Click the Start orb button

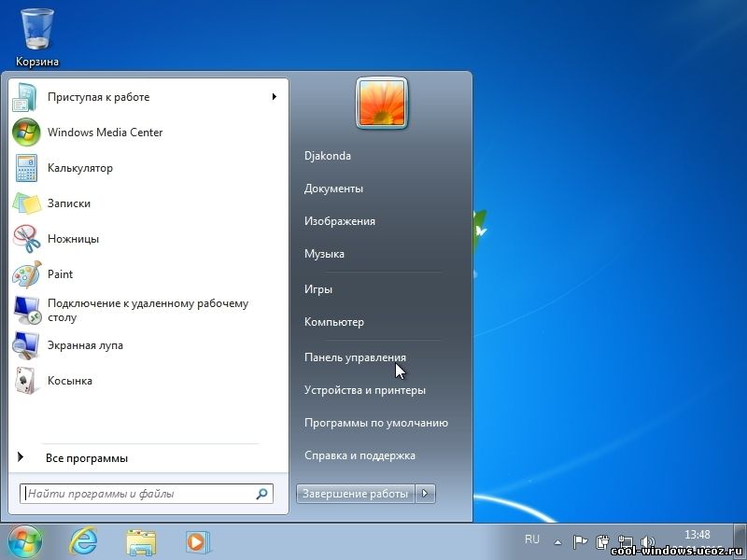(x=25, y=542)
